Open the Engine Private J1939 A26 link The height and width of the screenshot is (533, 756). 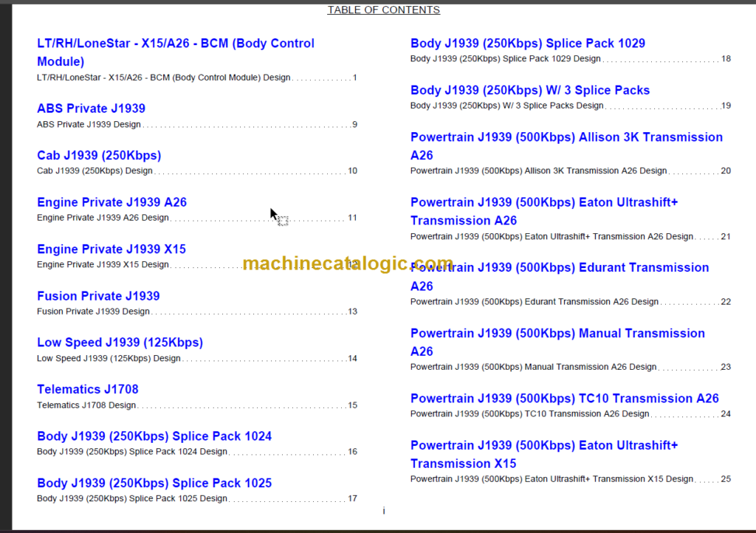pos(111,202)
